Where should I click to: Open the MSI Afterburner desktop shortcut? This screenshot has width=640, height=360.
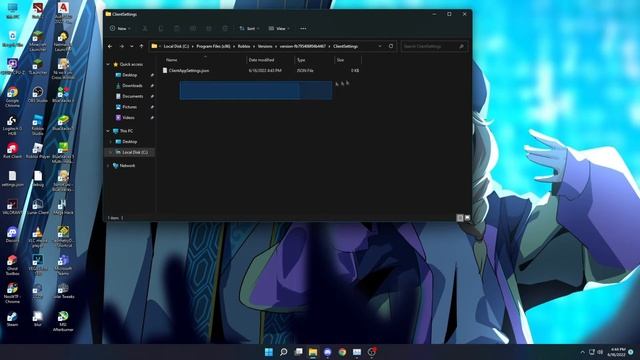point(63,322)
